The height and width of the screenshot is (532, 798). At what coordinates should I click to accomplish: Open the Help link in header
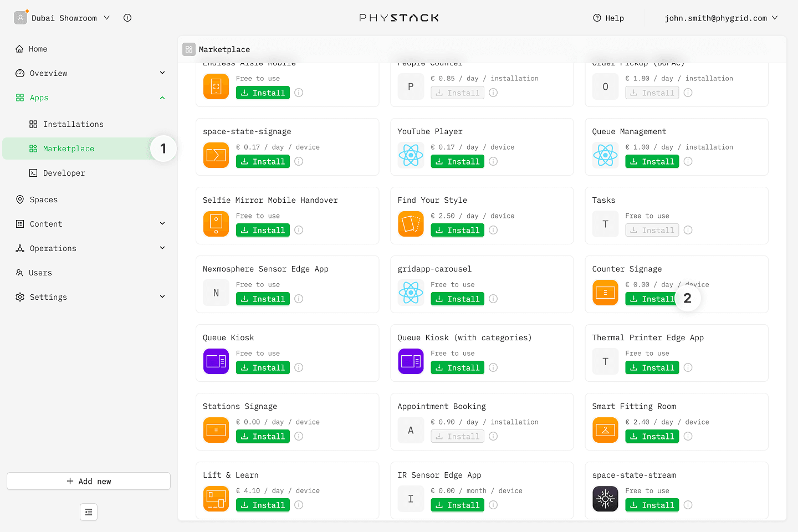(608, 18)
